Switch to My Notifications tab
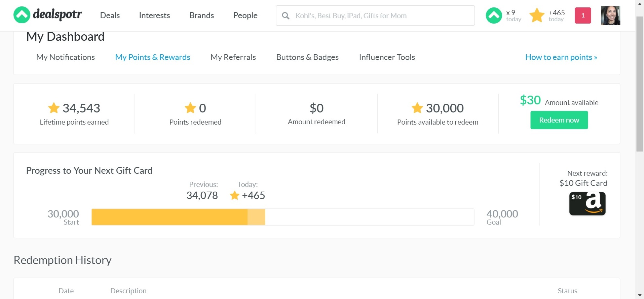644x299 pixels. tap(66, 57)
